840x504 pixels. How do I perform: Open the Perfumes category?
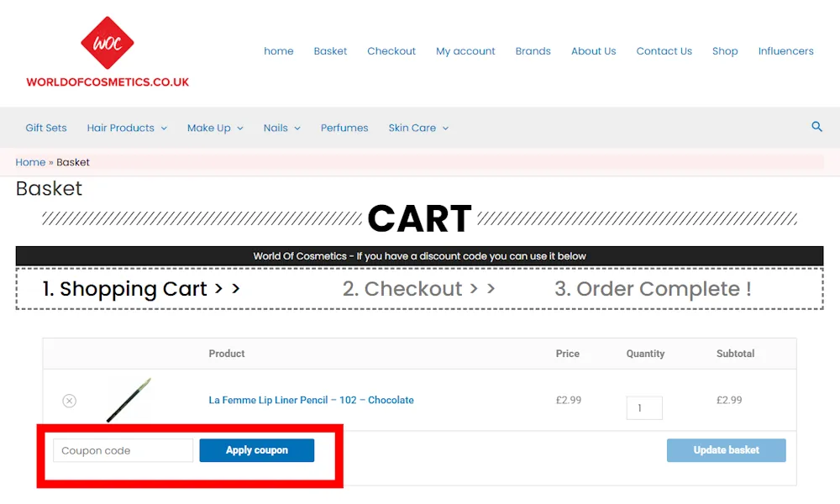pos(344,128)
